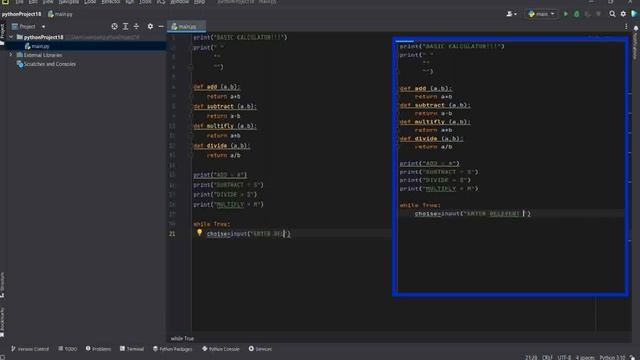Click 'def subtract (a,b):' line in left editor
640x360 pixels.
224,107
